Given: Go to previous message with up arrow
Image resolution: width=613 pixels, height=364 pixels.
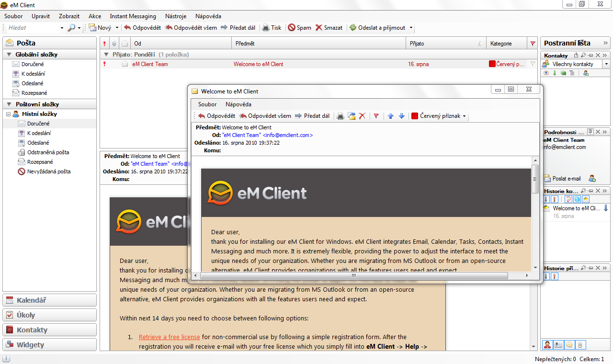Looking at the screenshot, I should coord(391,116).
